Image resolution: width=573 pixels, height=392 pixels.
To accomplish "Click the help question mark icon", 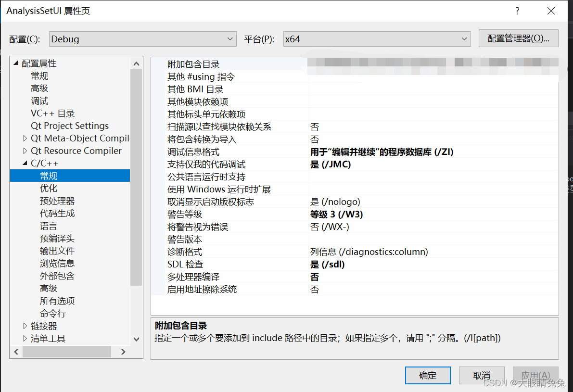I will [x=517, y=11].
